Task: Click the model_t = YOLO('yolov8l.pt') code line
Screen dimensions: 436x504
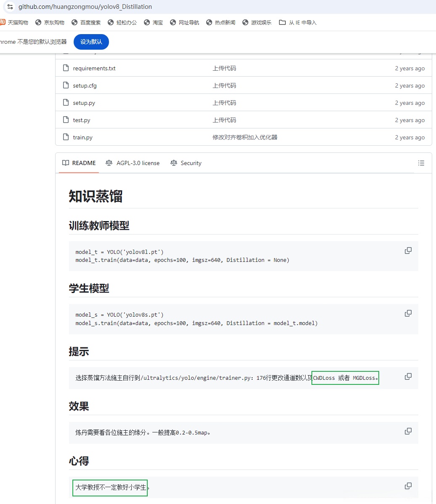Action: click(x=120, y=252)
